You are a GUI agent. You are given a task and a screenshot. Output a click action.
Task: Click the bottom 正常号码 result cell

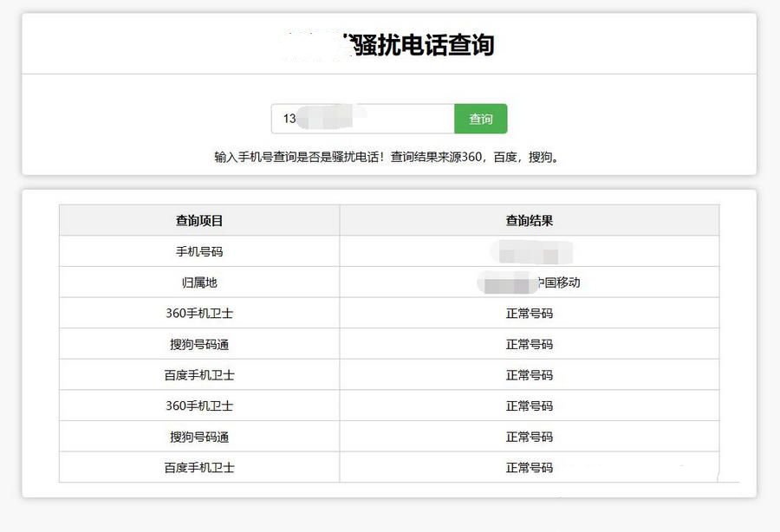[x=530, y=466]
